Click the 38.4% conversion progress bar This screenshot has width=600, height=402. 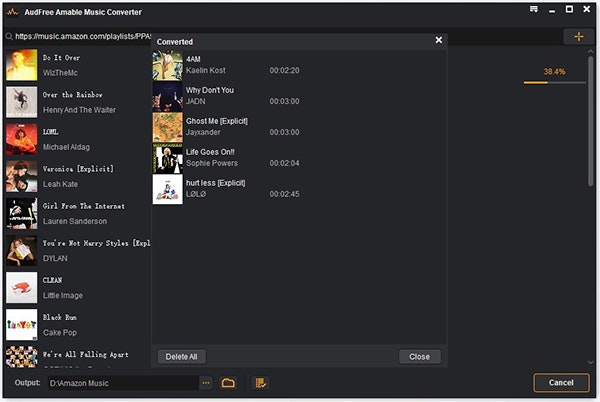coord(554,82)
